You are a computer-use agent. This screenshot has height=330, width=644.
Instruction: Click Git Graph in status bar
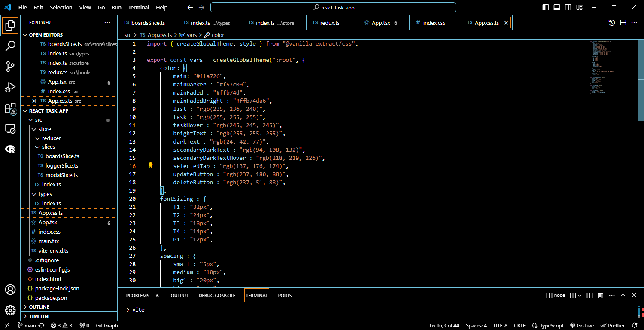(x=107, y=325)
